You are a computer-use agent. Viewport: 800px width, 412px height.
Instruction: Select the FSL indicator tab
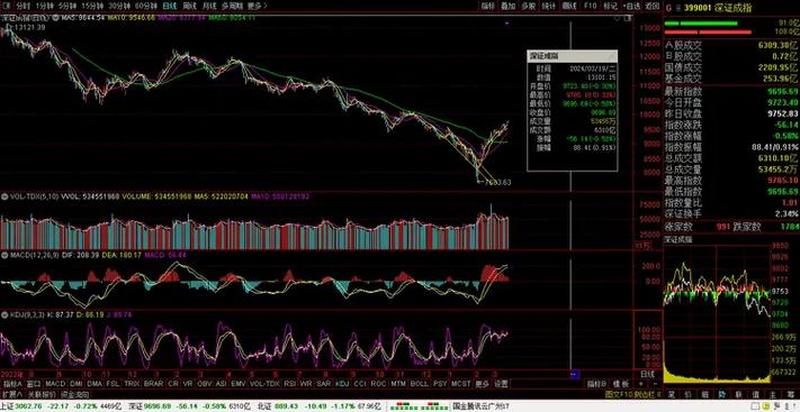[113, 383]
